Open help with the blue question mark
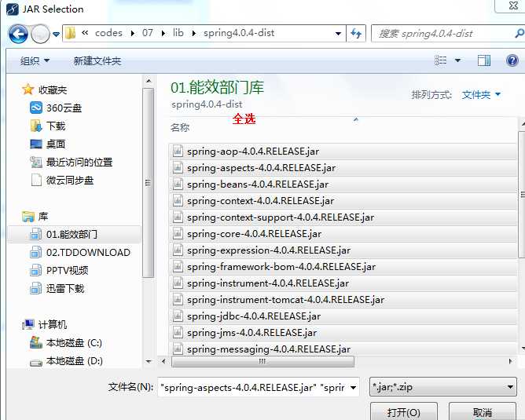 coord(512,60)
